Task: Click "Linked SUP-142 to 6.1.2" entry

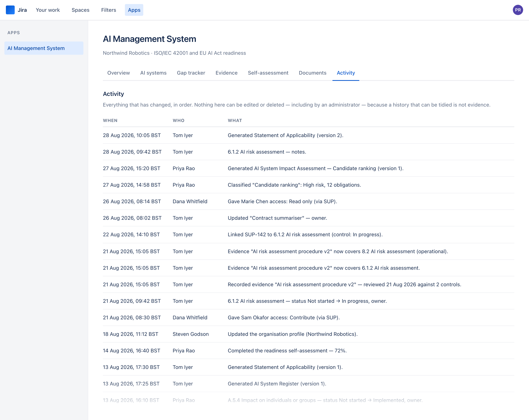Action: (305, 235)
